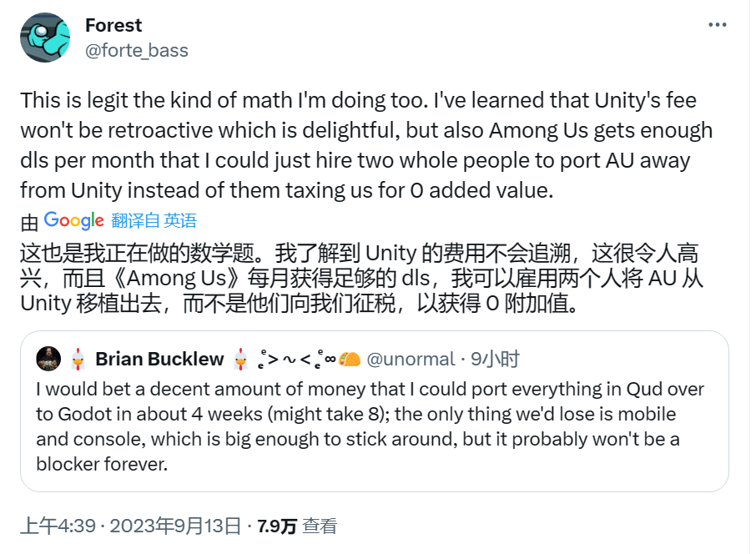Click the 9小时 timestamp on quoted tweet

coord(495,360)
